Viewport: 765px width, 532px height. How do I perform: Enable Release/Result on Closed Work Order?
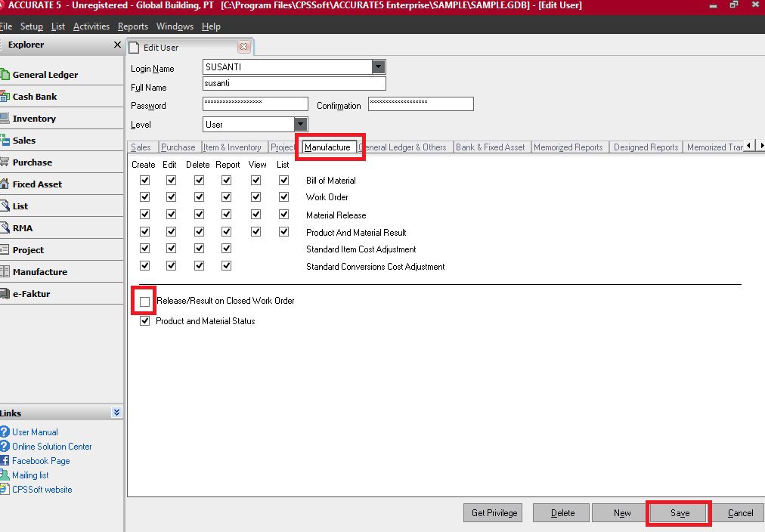(144, 301)
